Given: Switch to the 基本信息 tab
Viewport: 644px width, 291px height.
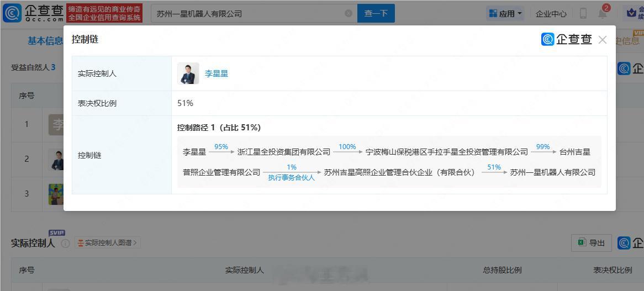Looking at the screenshot, I should coord(45,41).
